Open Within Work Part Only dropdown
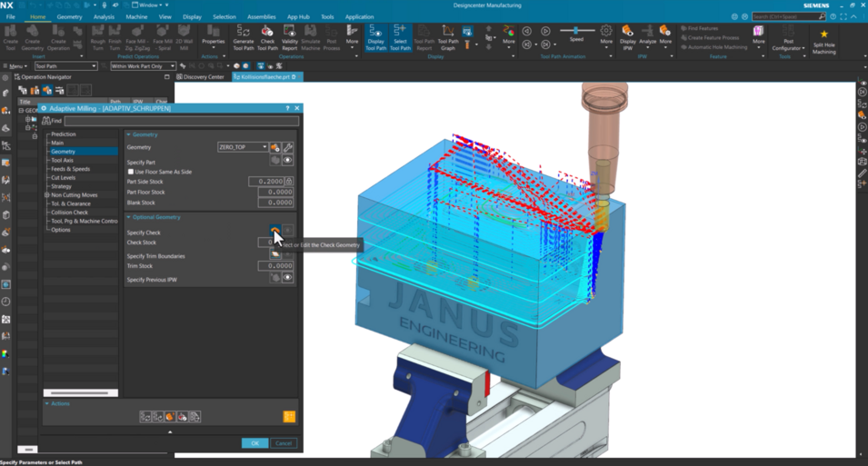The width and height of the screenshot is (868, 466). click(x=143, y=66)
